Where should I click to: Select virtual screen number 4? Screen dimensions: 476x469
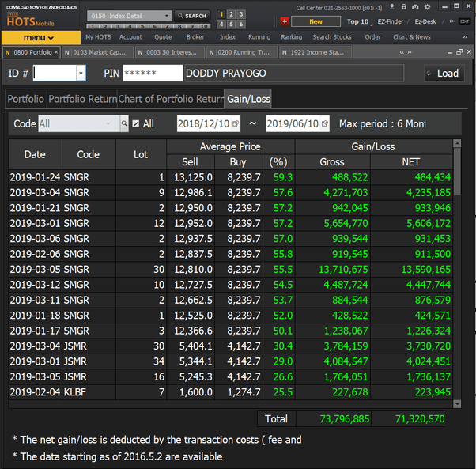221,24
